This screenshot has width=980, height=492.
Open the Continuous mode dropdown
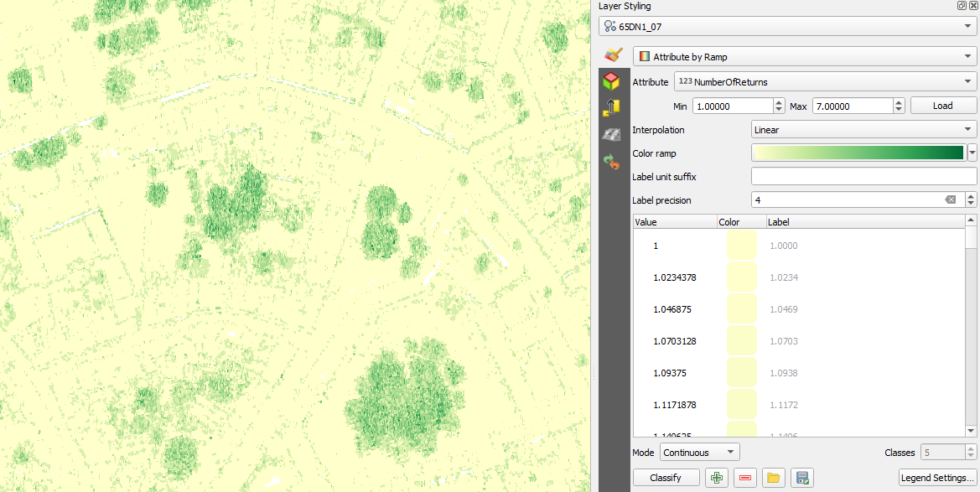(699, 452)
